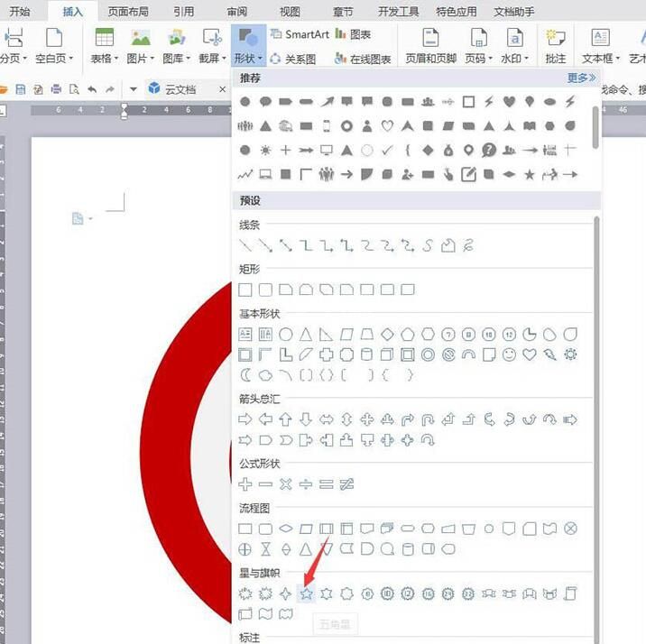Choose the division sign formula shape
The width and height of the screenshot is (646, 644).
[x=306, y=484]
